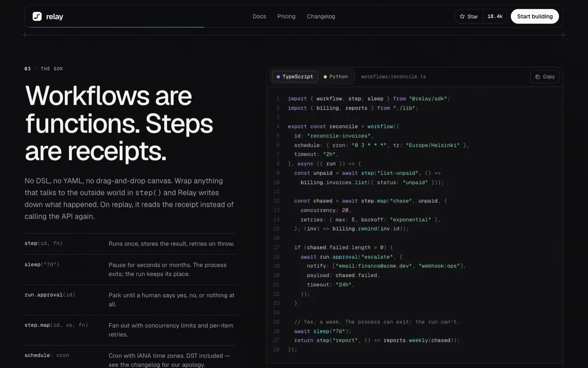Click the run.approval(id) row label
The width and height of the screenshot is (588, 368).
(50, 295)
